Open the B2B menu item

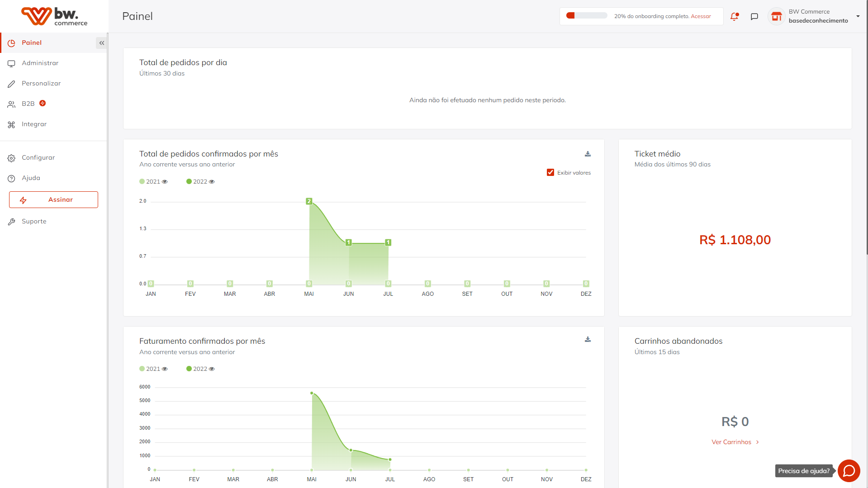tap(53, 104)
